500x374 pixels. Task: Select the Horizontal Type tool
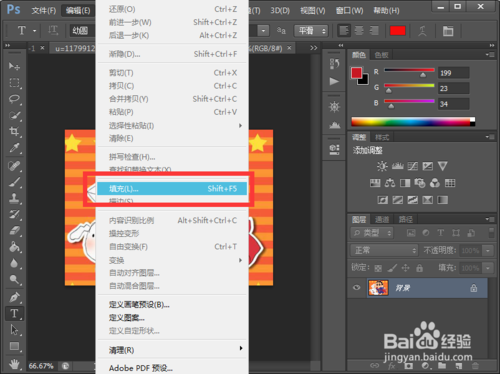click(14, 313)
